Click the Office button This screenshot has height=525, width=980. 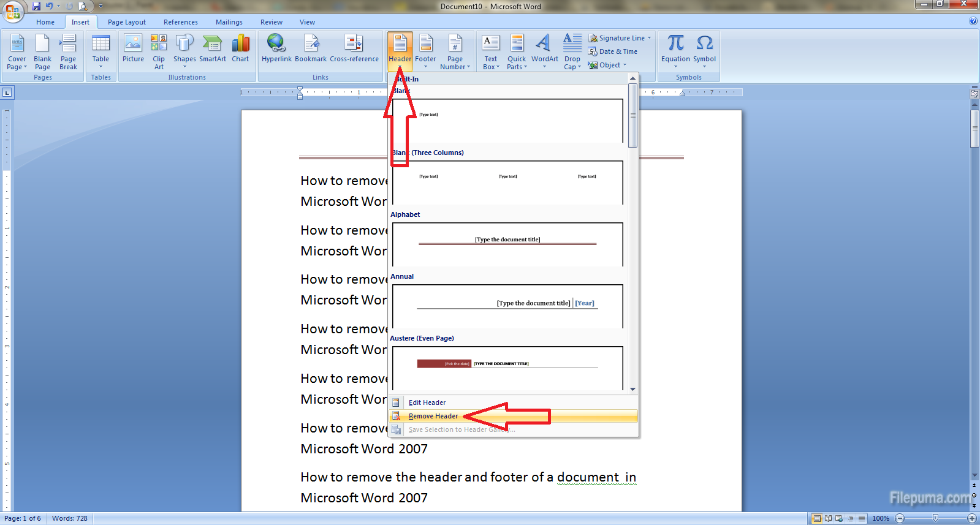click(12, 11)
